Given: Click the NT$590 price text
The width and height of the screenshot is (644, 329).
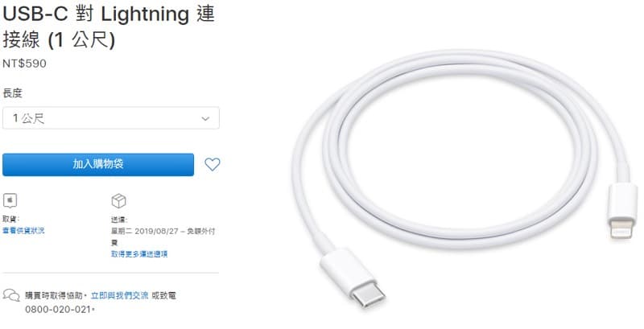Looking at the screenshot, I should click(x=25, y=64).
